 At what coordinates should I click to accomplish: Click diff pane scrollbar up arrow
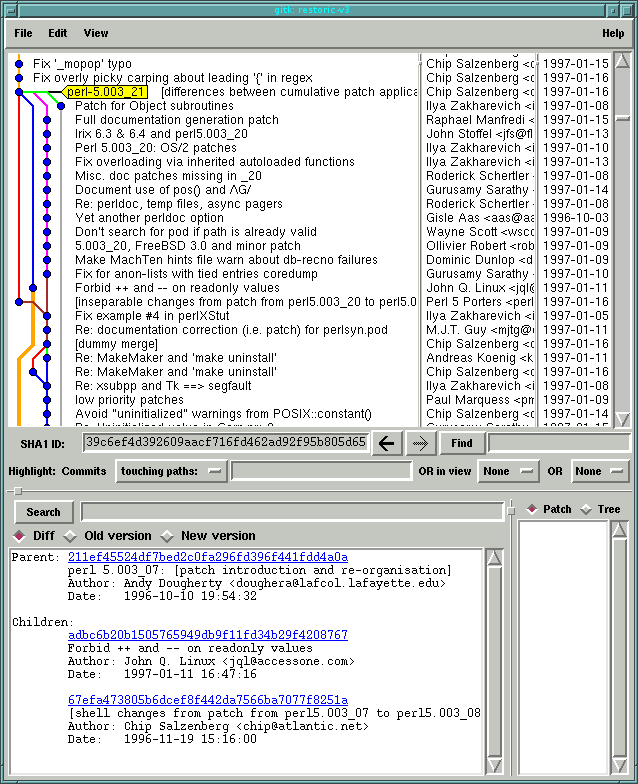(494, 557)
